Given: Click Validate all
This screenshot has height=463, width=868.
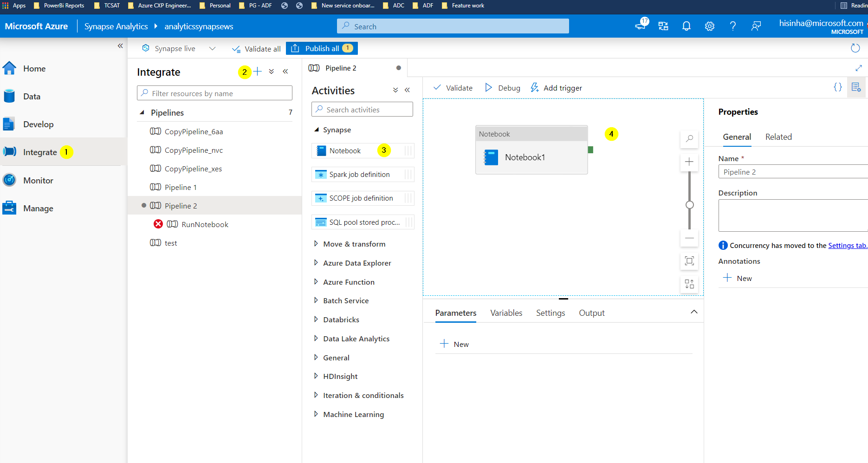Looking at the screenshot, I should 256,49.
